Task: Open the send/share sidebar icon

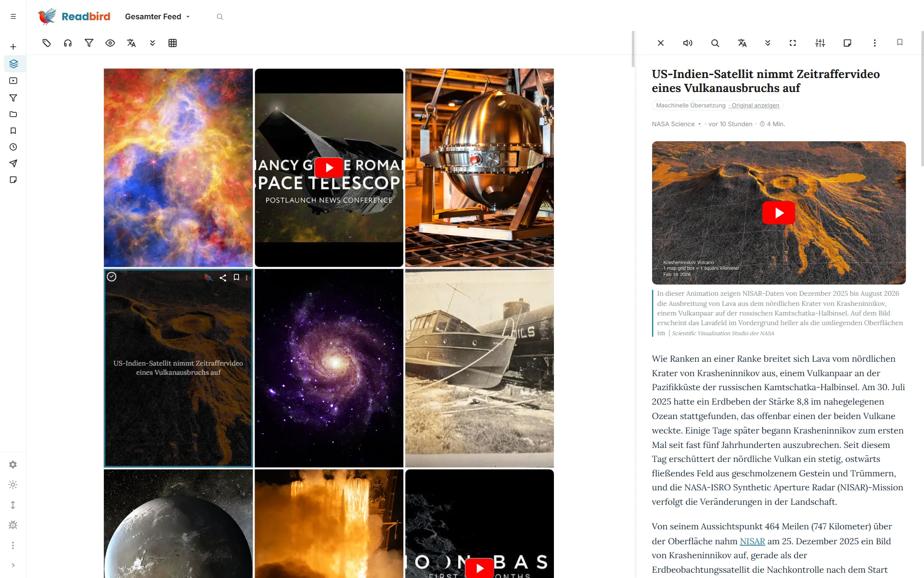Action: click(x=13, y=163)
